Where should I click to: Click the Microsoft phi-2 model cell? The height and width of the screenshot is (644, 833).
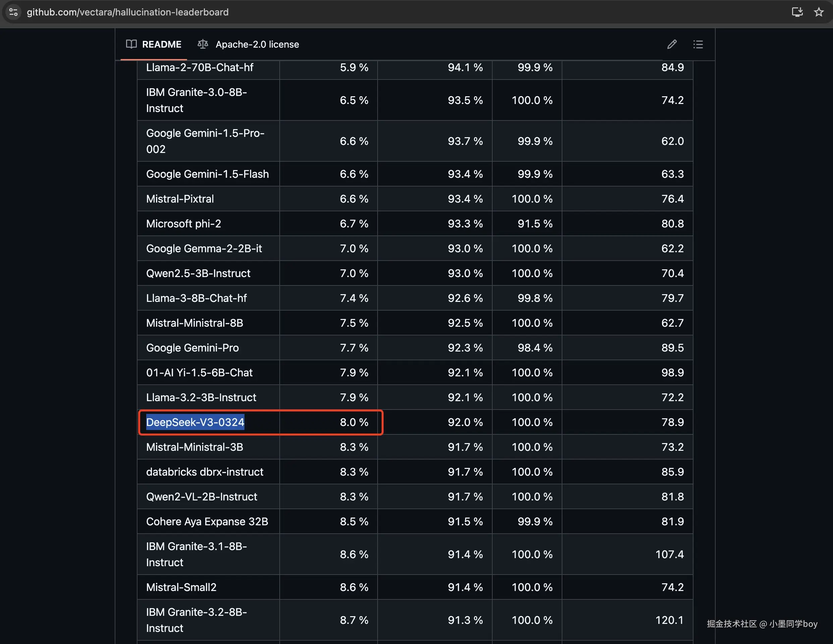[183, 224]
